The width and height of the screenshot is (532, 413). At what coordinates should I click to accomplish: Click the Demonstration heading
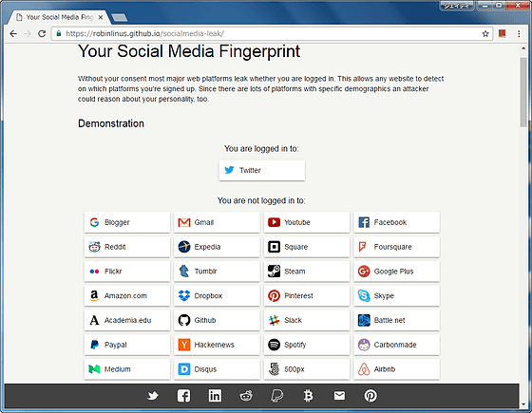(x=111, y=123)
